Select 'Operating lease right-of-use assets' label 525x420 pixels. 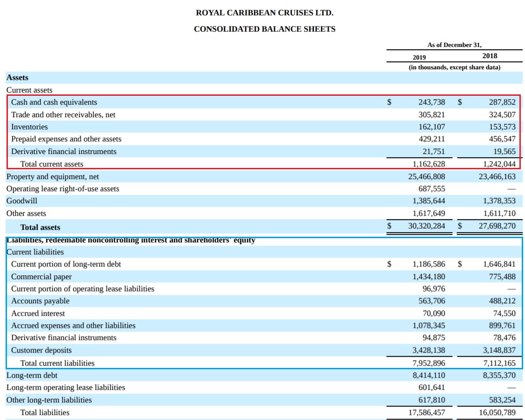[63, 189]
